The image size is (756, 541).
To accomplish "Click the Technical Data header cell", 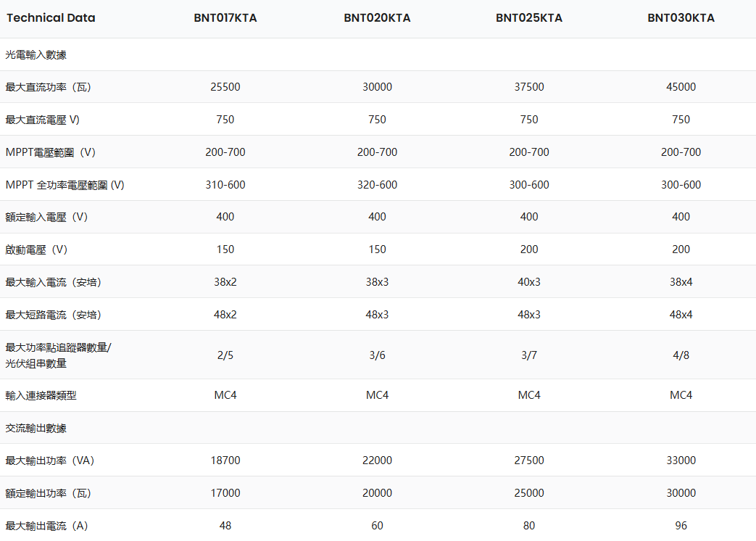I will coord(51,18).
